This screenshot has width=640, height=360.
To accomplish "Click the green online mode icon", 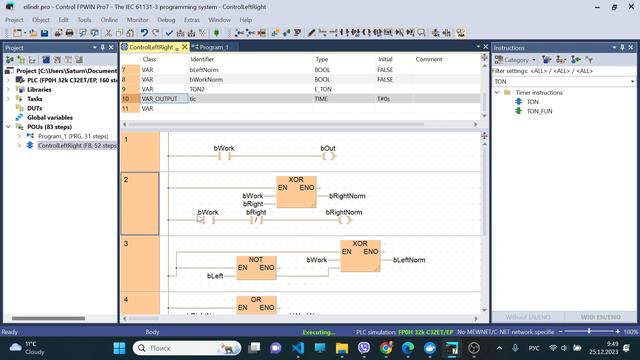I will [x=216, y=33].
